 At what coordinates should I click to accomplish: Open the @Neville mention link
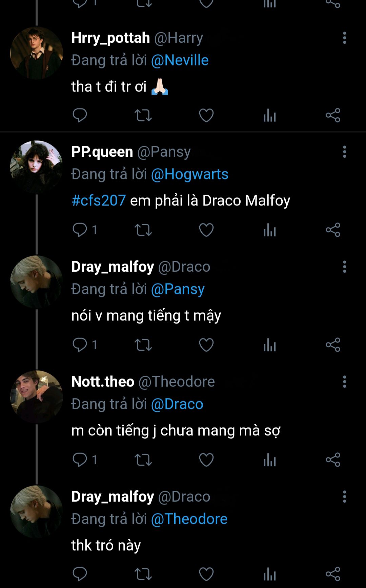pos(180,60)
